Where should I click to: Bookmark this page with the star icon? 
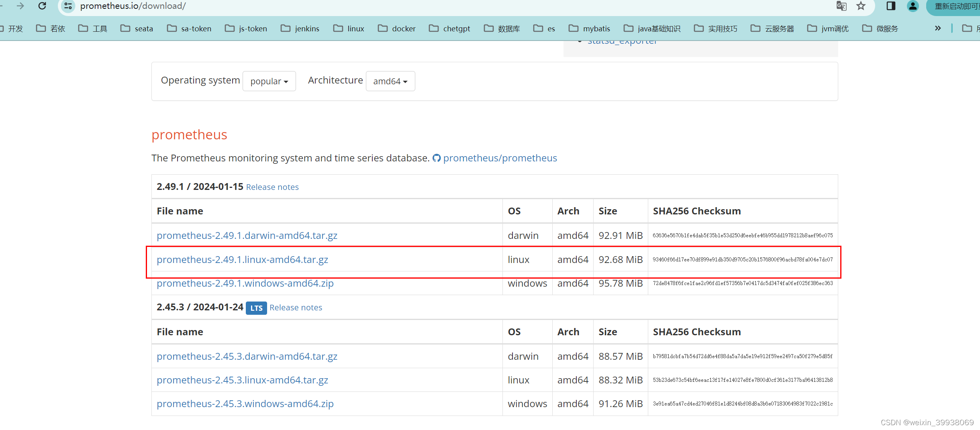tap(861, 6)
